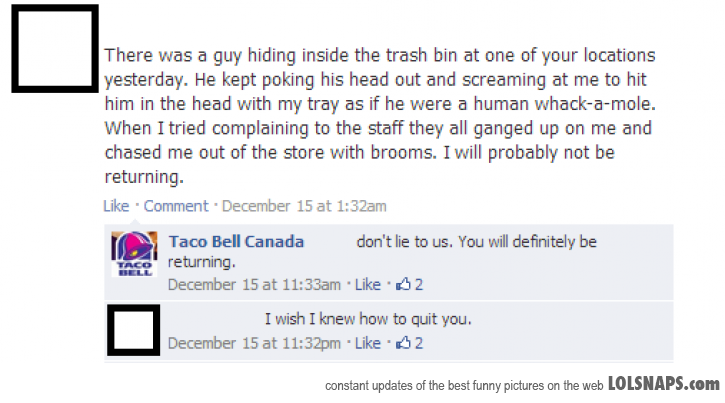Viewport: 725px width, 403px height.
Task: Like the "quit you" comment
Action: point(368,343)
